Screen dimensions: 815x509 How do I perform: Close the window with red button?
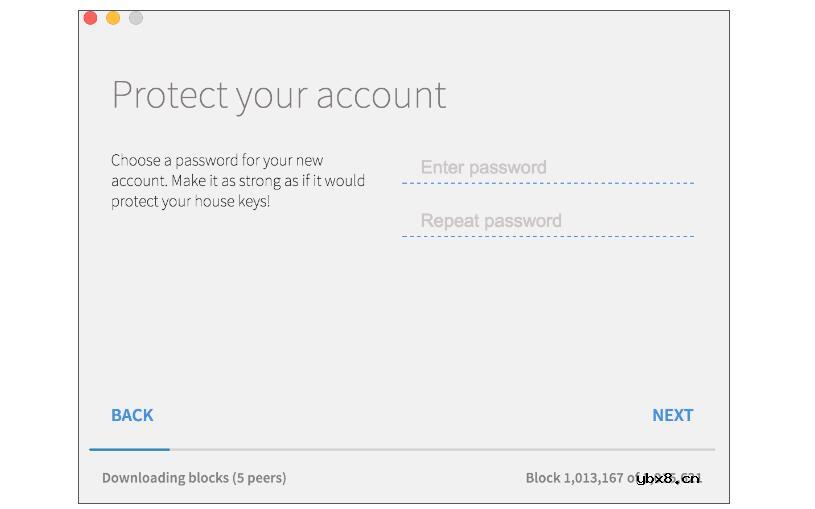(x=90, y=18)
